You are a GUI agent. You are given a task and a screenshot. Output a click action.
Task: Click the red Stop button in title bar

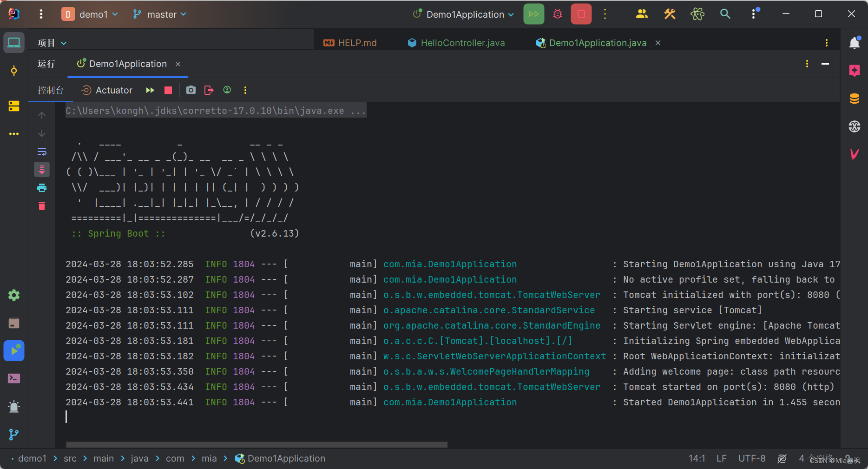pos(581,14)
